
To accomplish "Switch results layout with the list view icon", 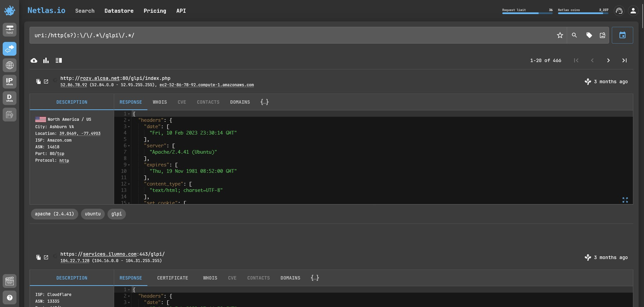I will pos(59,60).
